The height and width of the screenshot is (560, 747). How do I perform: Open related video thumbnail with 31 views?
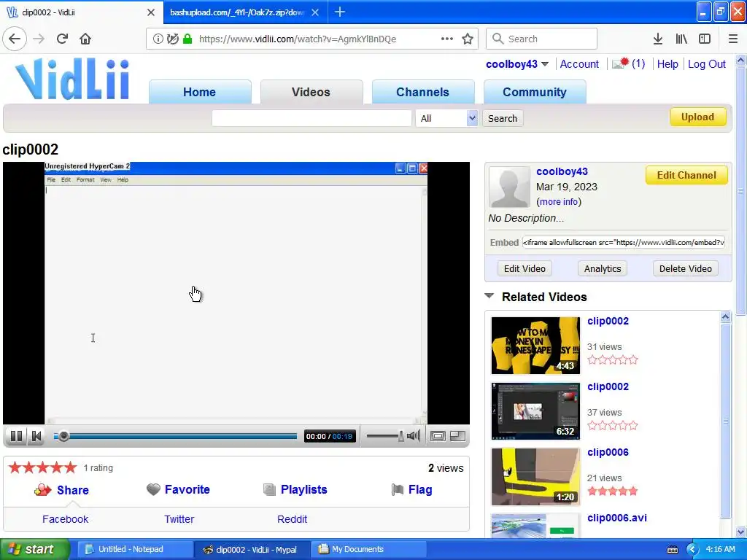tap(535, 346)
